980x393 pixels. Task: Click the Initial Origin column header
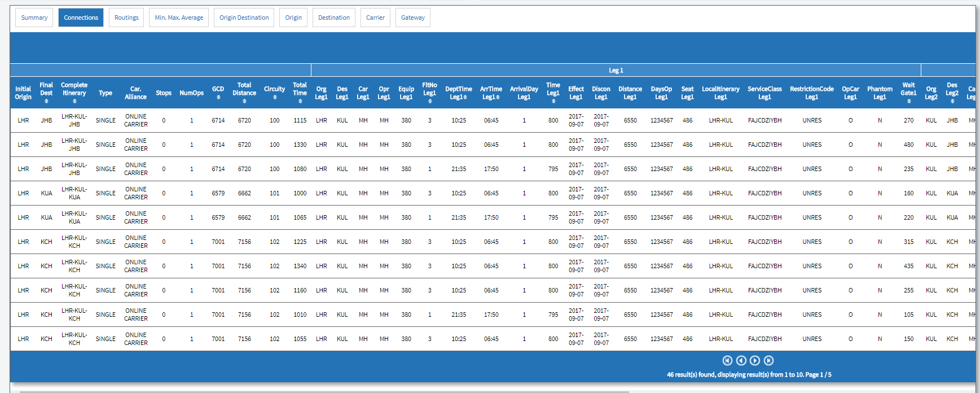click(x=23, y=93)
